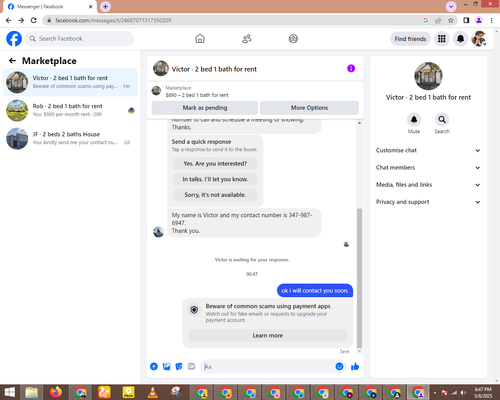Click the chat scrollbar down arrow
Image resolution: width=500 pixels, height=400 pixels.
pyautogui.click(x=359, y=351)
